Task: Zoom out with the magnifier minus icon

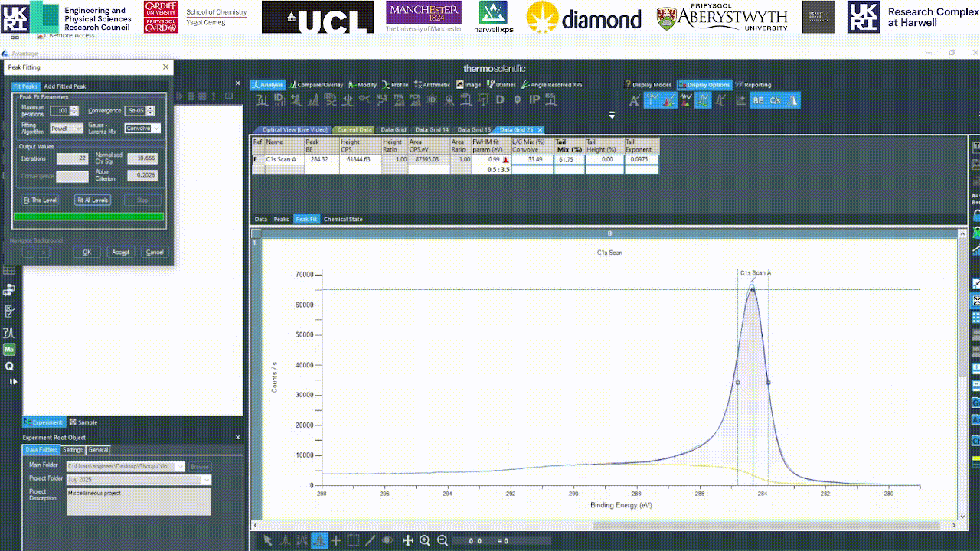Action: (442, 540)
